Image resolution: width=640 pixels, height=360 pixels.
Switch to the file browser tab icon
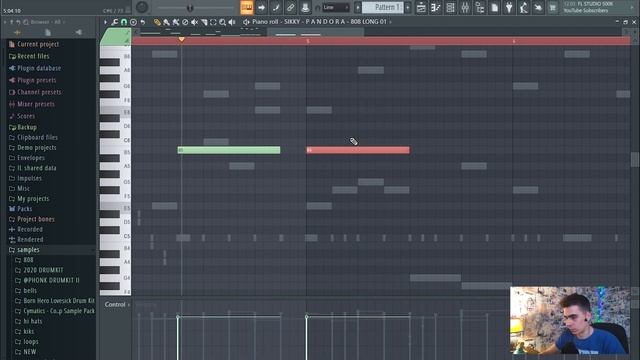[48, 32]
